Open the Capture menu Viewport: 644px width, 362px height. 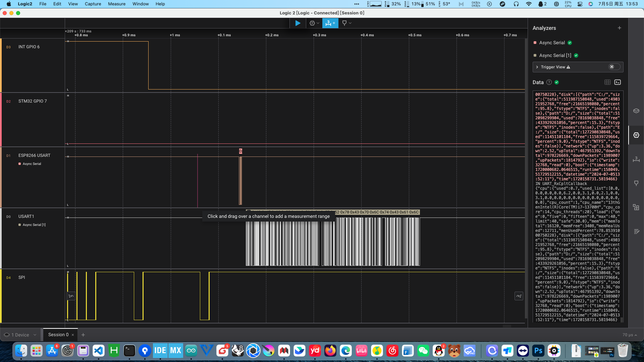tap(93, 4)
